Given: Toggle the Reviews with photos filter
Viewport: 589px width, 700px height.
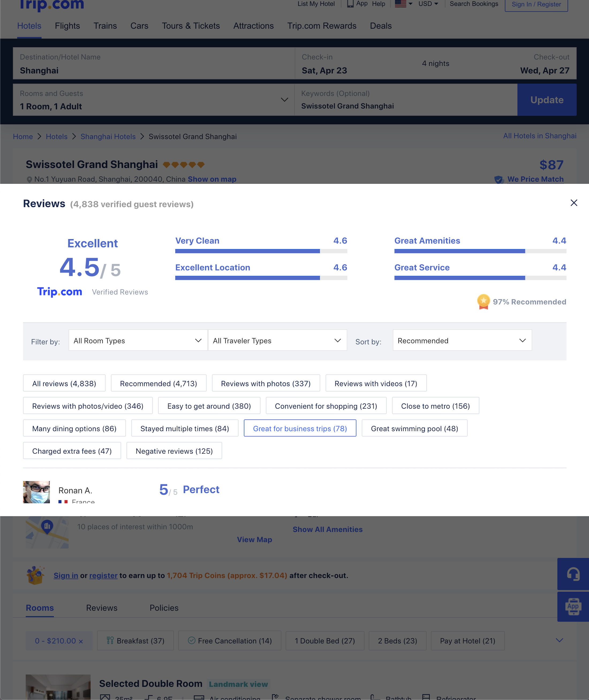Looking at the screenshot, I should 265,383.
